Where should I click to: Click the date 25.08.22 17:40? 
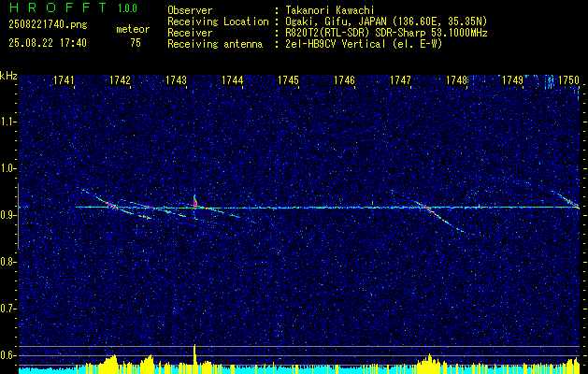click(x=48, y=43)
